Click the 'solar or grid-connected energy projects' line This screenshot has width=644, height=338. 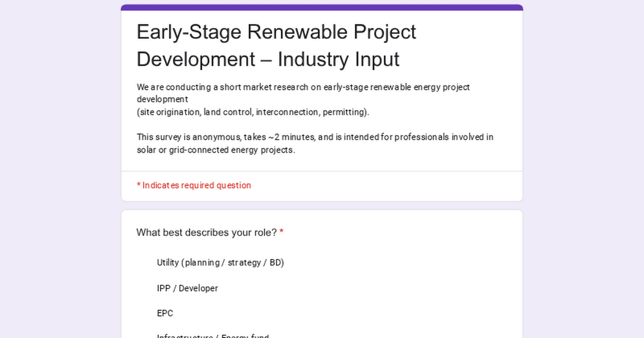coord(216,150)
